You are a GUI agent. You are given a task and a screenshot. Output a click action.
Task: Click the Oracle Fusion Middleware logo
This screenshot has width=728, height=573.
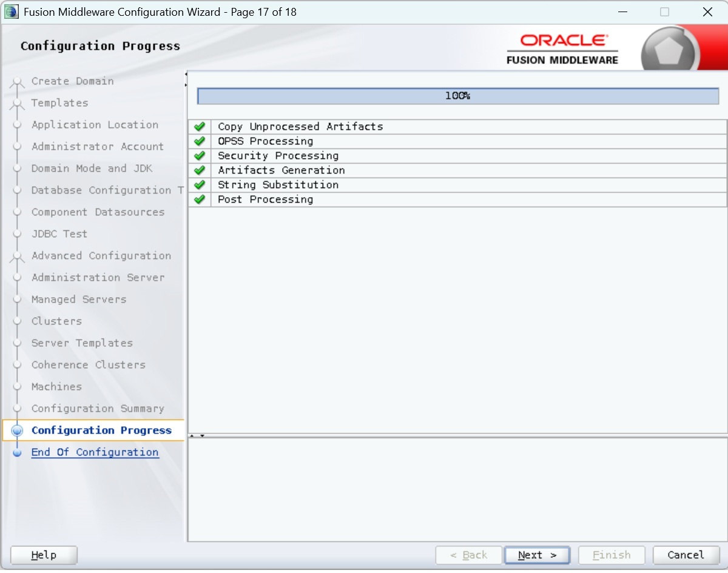tap(562, 49)
